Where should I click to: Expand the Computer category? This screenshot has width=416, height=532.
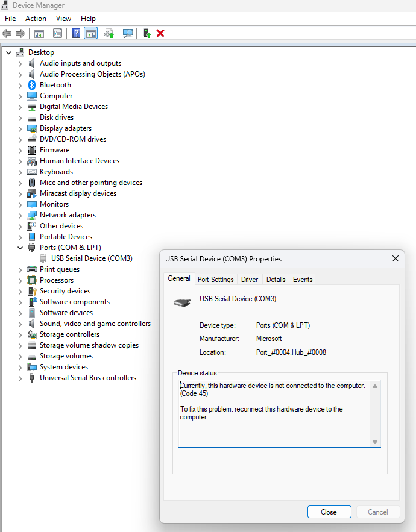click(20, 96)
